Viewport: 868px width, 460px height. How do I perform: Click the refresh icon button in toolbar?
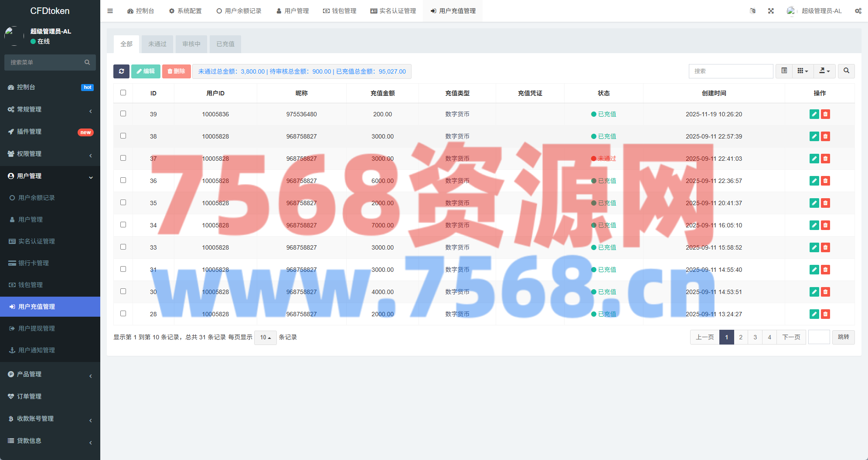(121, 71)
